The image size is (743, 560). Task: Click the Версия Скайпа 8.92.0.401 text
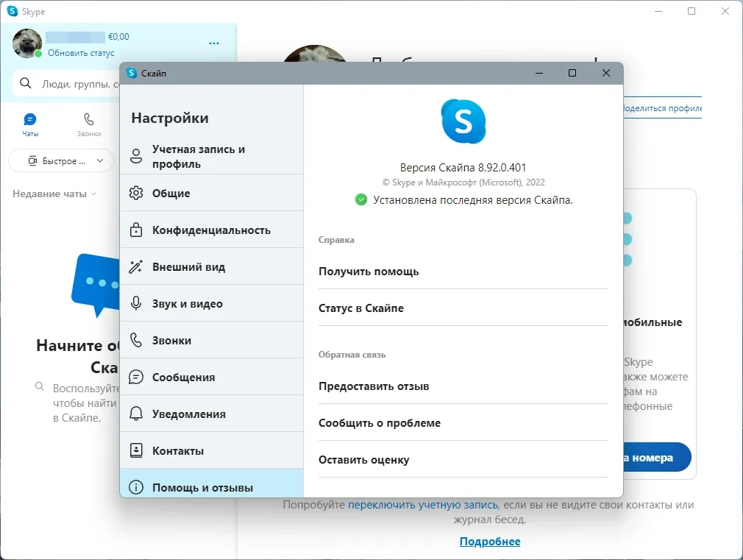click(463, 167)
